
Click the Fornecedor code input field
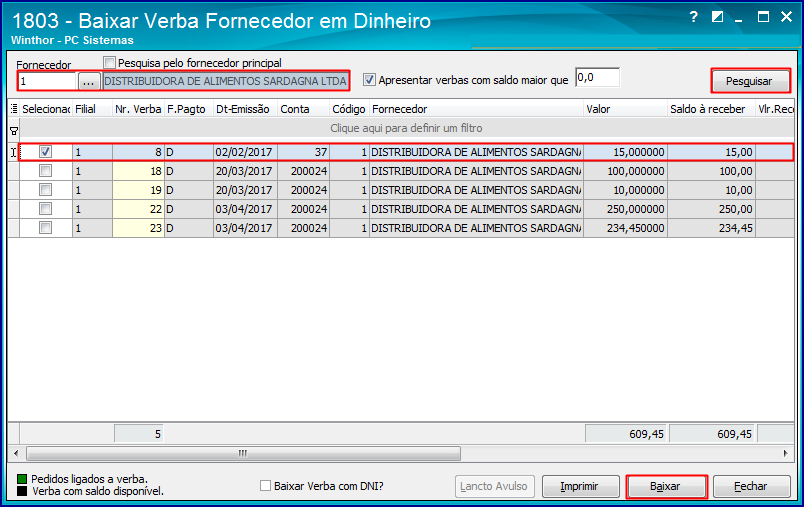(x=47, y=81)
